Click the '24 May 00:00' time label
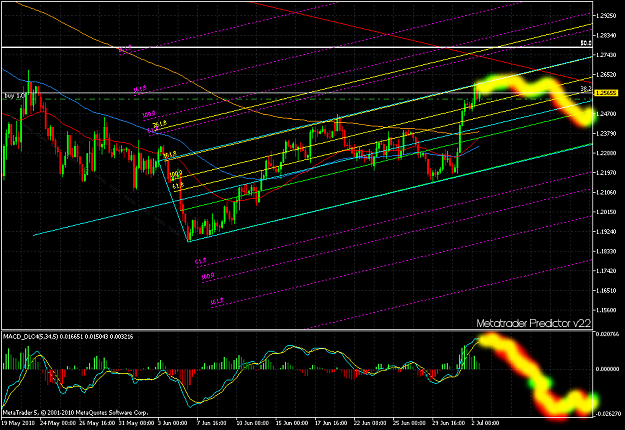 click(x=57, y=423)
